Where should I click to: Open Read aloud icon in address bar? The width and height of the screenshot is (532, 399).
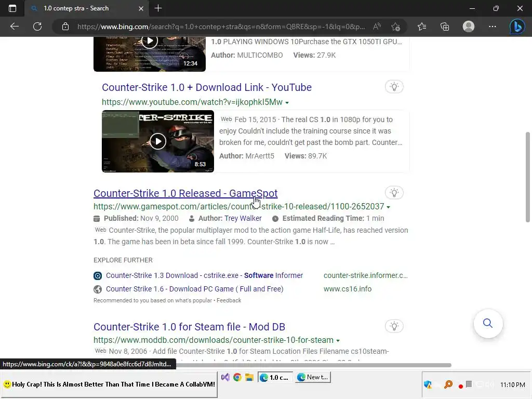pos(377,26)
